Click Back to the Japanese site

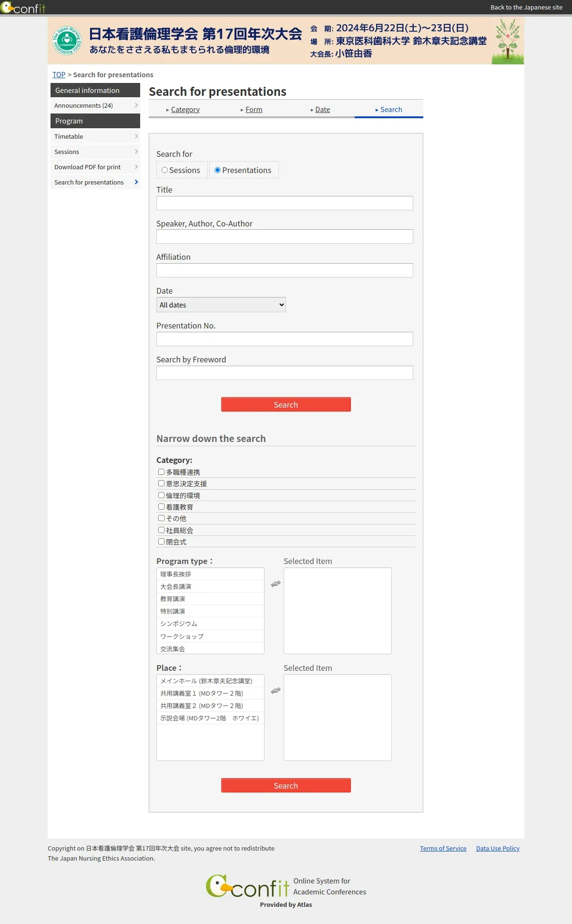(526, 7)
